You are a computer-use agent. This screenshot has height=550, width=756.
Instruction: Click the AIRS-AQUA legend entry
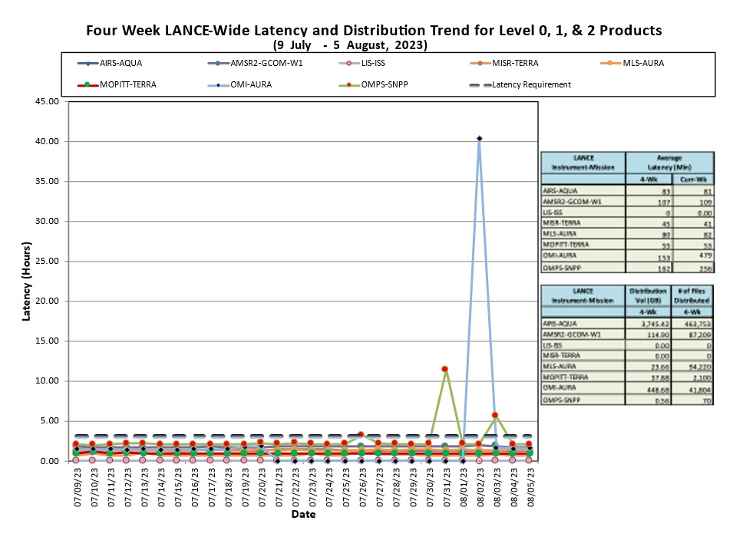tap(110, 63)
